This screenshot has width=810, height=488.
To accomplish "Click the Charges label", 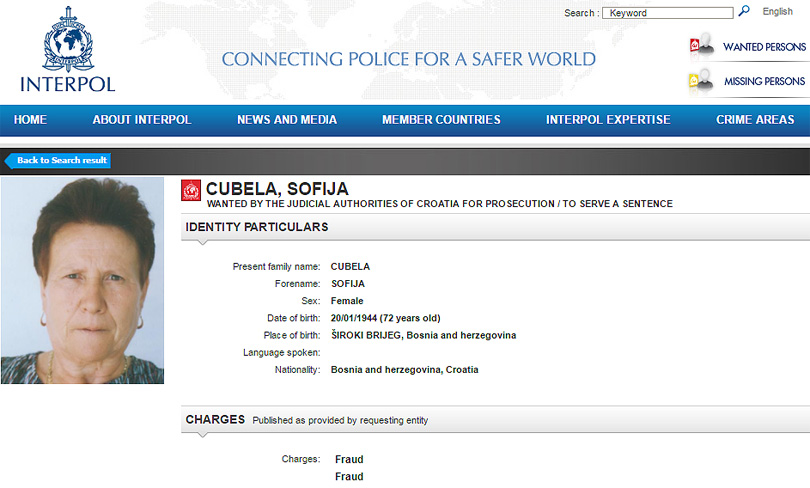I will coord(301,459).
